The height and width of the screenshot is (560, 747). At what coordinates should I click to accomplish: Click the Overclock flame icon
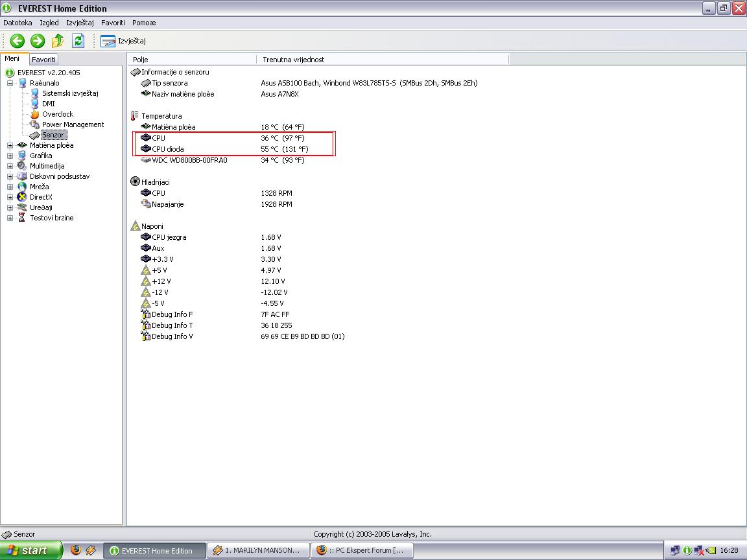[x=34, y=114]
